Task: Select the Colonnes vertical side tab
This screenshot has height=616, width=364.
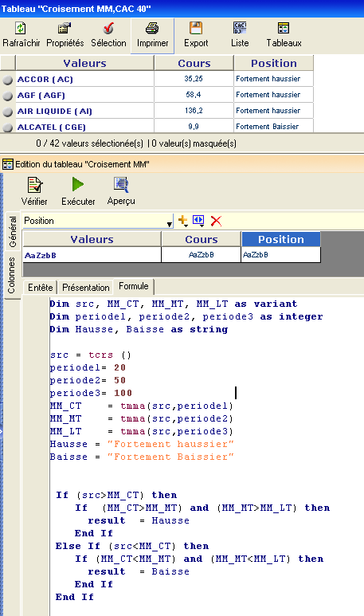Action: tap(12, 275)
